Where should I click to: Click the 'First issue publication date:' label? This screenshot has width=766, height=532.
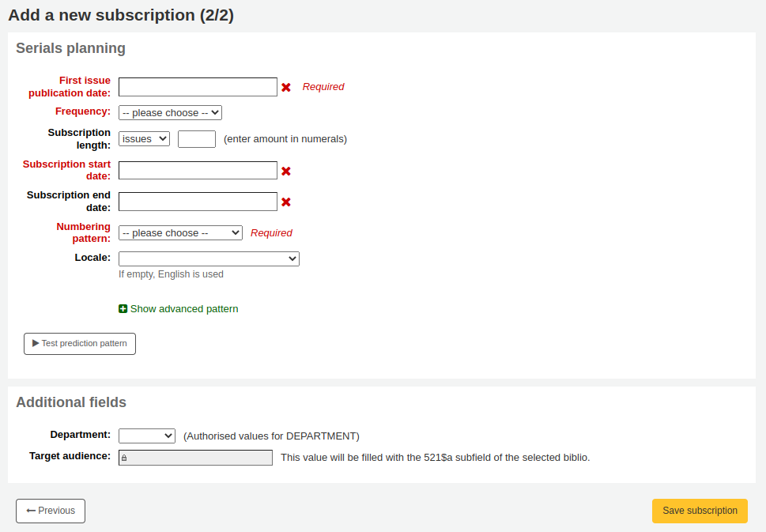[x=70, y=86]
